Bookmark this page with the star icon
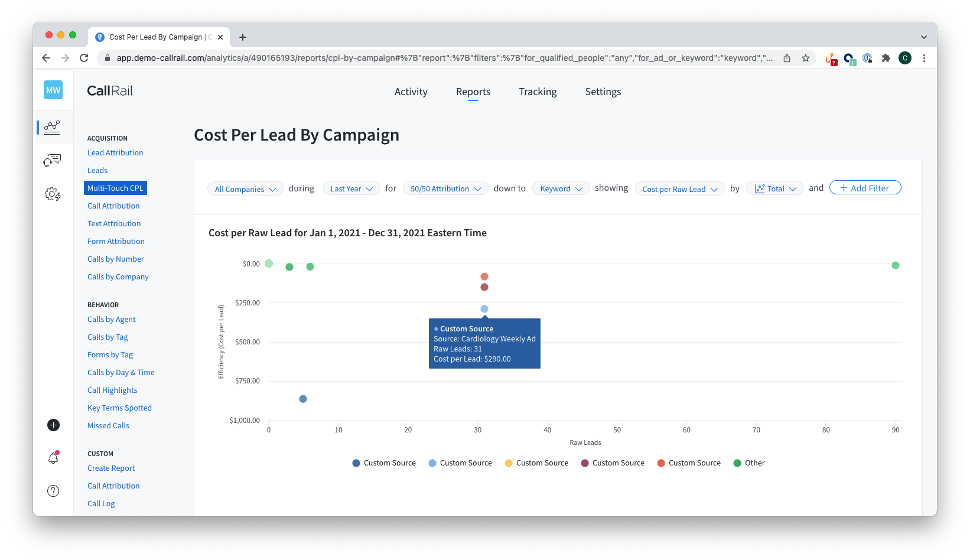Screen dimensions: 970x560 tap(806, 58)
